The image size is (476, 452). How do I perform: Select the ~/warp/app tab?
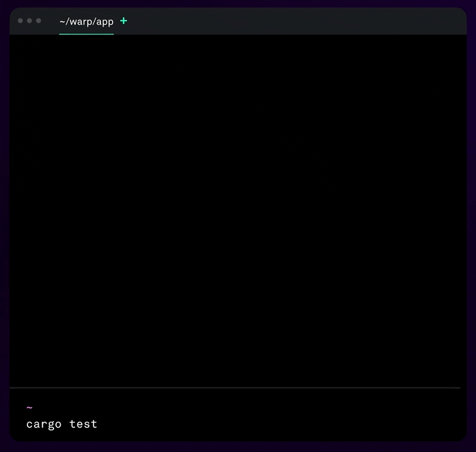(86, 21)
